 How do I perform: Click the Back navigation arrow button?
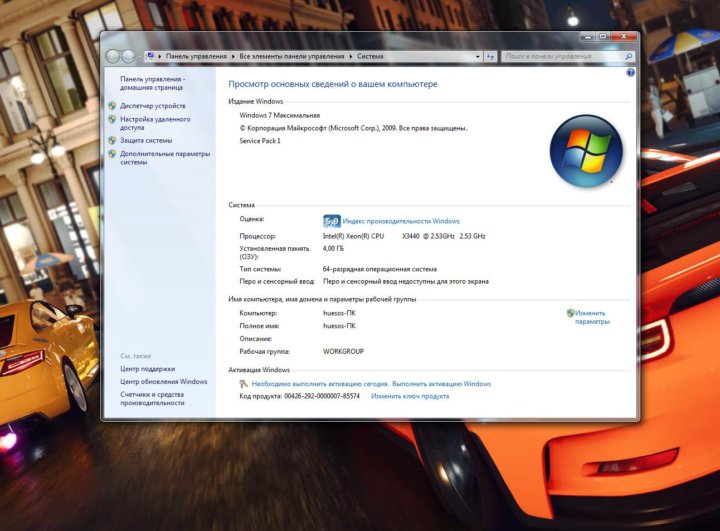(113, 56)
